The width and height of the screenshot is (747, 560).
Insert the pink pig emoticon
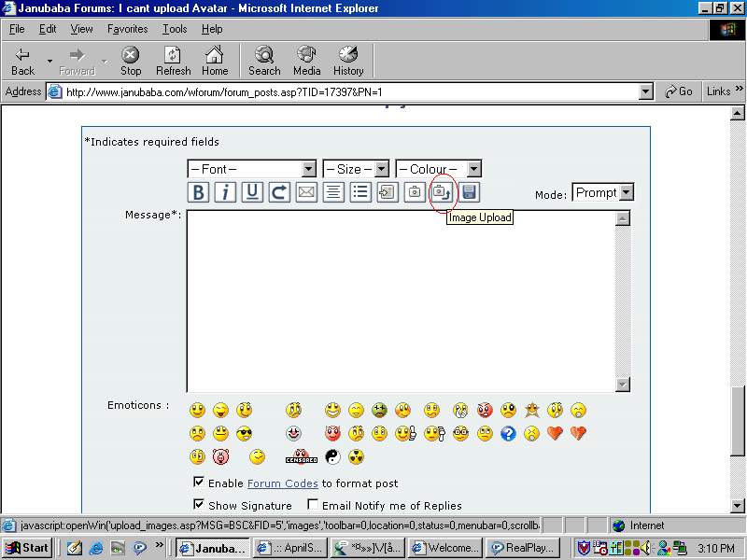tap(221, 457)
